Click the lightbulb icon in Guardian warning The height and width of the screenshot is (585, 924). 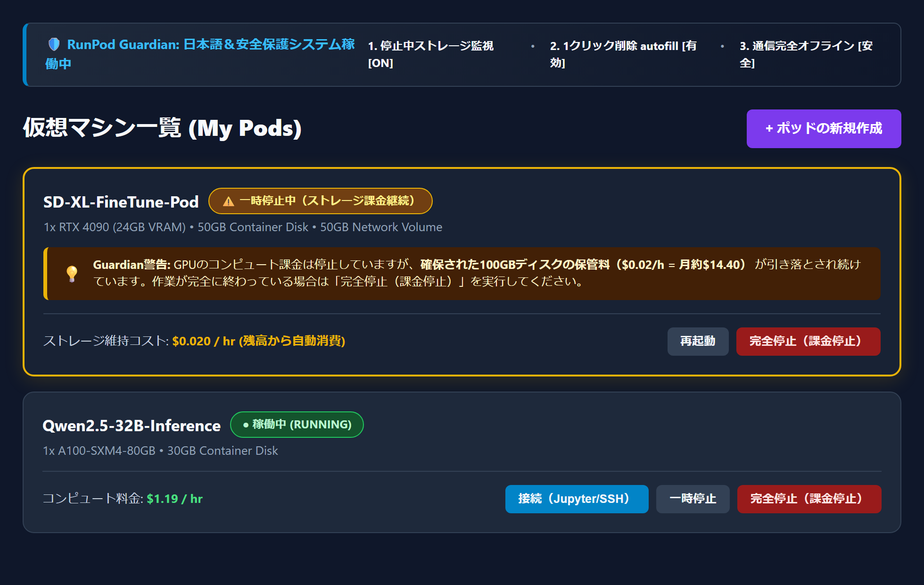[x=72, y=274]
